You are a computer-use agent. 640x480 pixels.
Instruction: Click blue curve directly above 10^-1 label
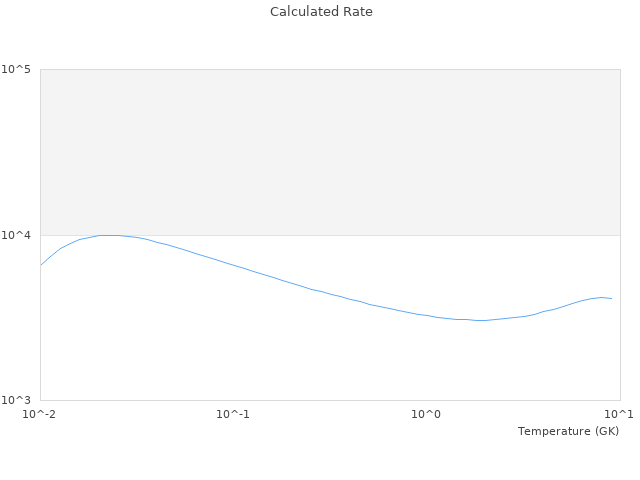coord(233,266)
